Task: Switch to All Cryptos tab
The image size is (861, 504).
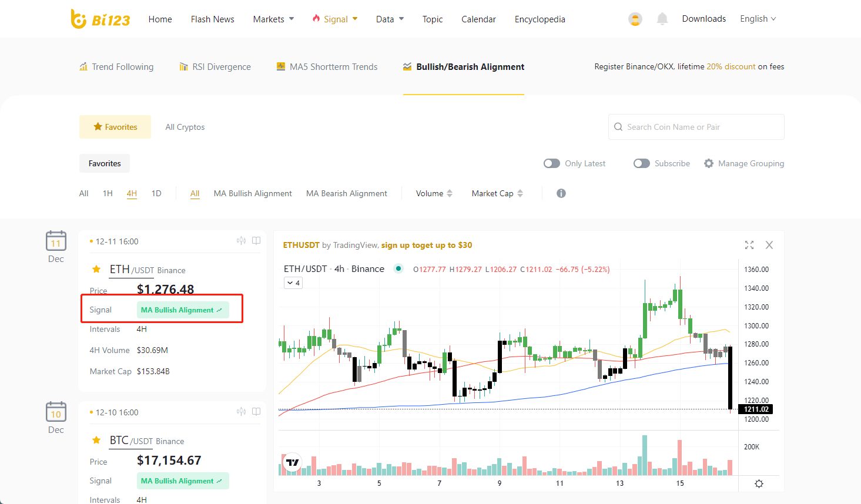Action: coord(185,127)
